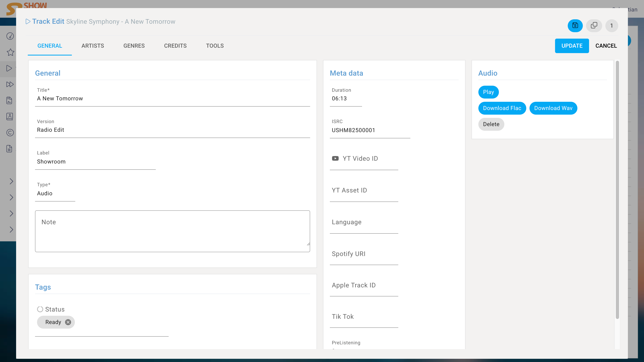Viewport: 644px width, 362px height.
Task: Click the duplicate track copy icon
Action: coord(594,26)
